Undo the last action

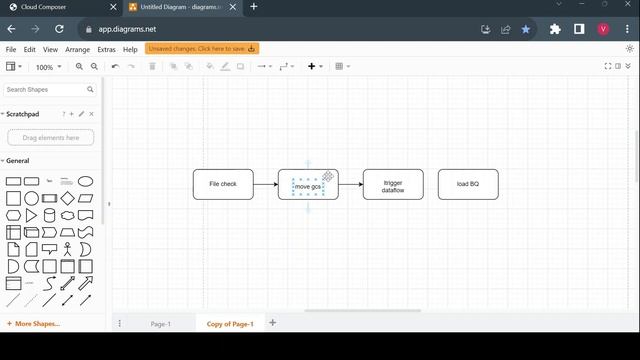point(116,66)
